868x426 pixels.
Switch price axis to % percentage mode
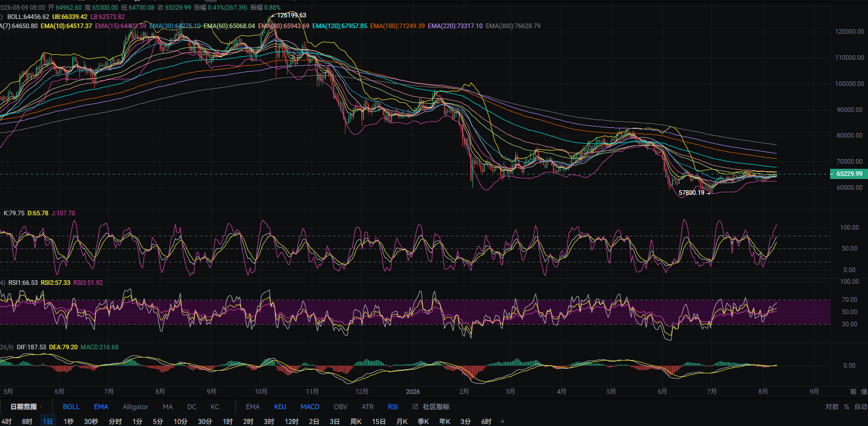coord(847,407)
